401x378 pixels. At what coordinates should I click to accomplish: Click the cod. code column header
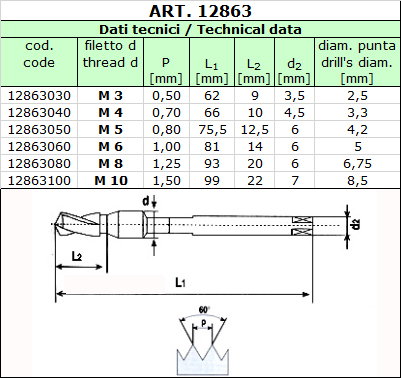tap(39, 54)
